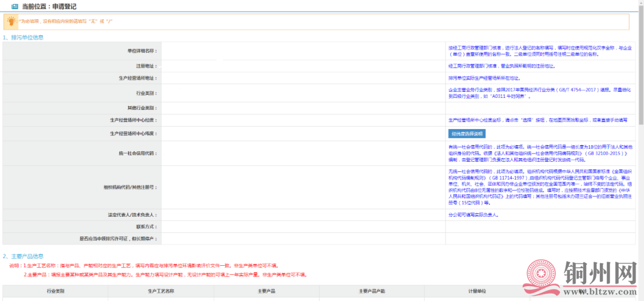Click the 生产工艺名称 column header

point(160,291)
